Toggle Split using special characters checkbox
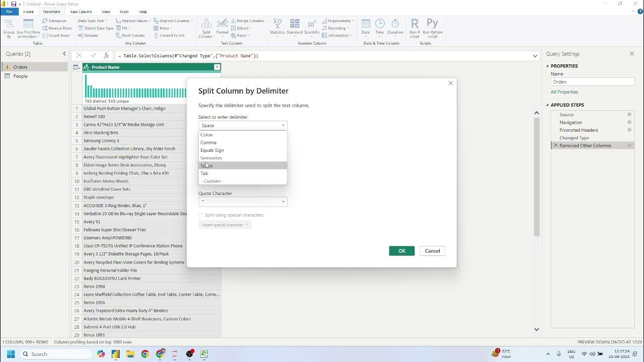 pyautogui.click(x=201, y=215)
